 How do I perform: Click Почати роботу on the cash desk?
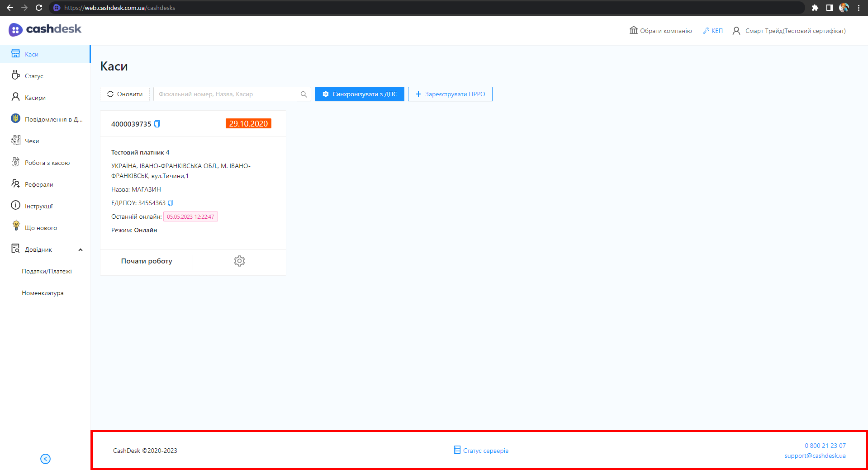pyautogui.click(x=147, y=261)
